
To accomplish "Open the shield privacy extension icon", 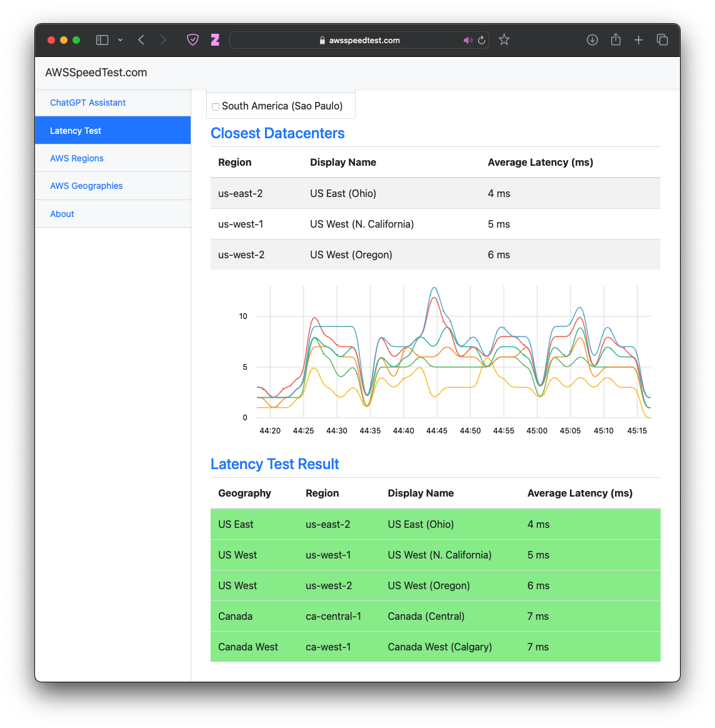I will [192, 40].
